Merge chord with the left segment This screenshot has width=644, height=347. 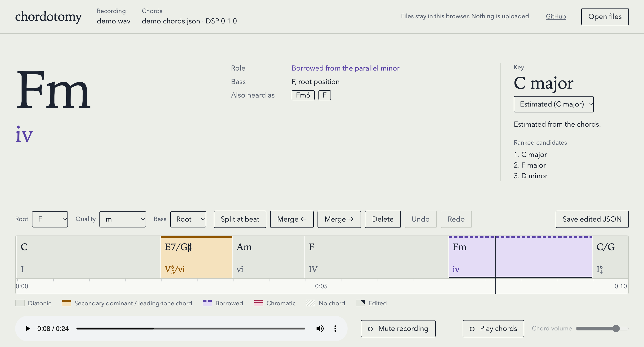point(292,219)
